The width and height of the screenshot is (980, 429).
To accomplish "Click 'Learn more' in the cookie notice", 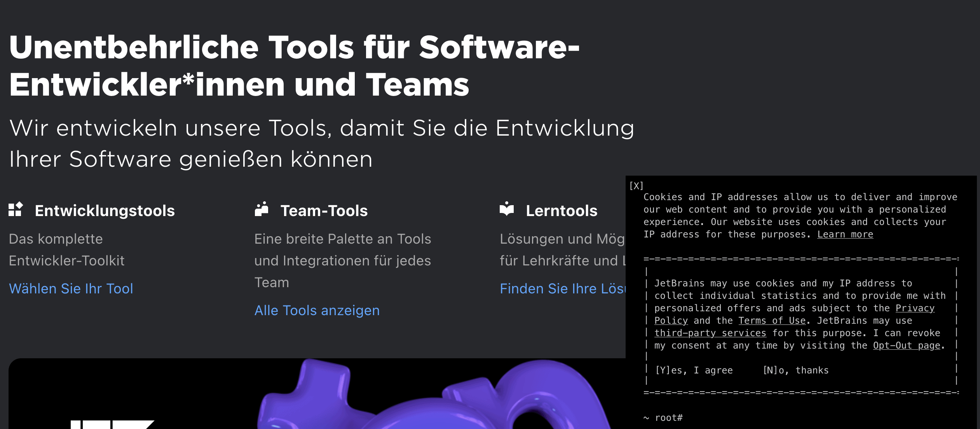I will (845, 234).
